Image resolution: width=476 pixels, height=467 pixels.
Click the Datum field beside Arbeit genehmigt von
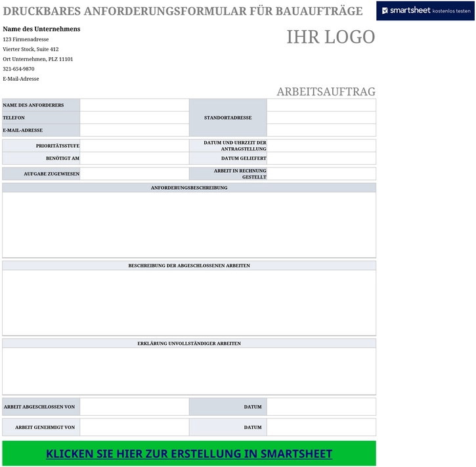322,427
